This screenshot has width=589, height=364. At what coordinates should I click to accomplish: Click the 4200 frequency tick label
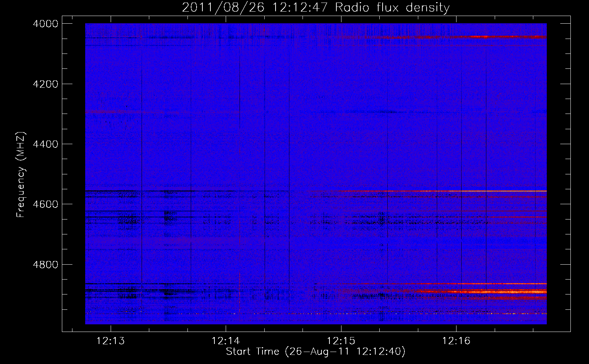point(46,84)
